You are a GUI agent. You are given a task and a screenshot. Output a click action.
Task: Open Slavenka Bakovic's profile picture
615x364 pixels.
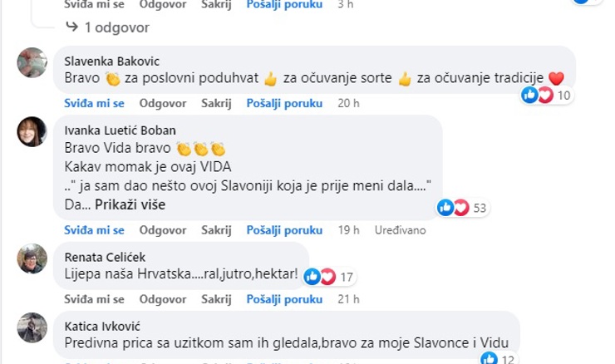(x=32, y=63)
